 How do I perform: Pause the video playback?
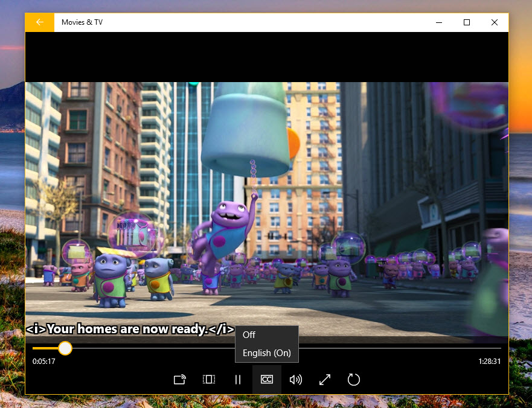point(238,379)
